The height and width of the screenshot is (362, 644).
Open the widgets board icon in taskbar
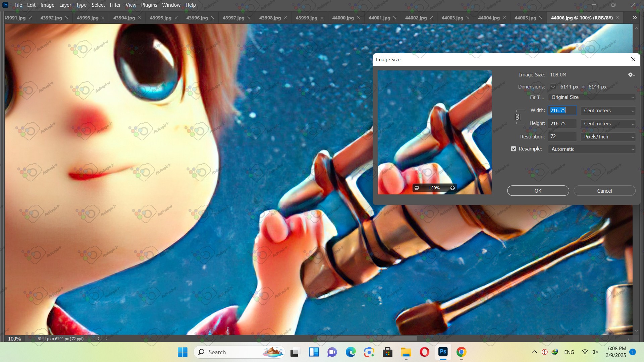[x=314, y=352]
